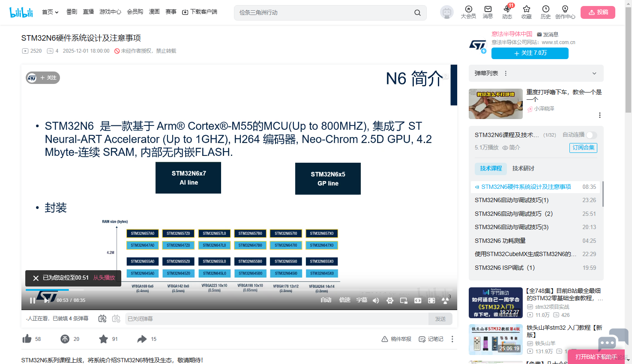Open player settings gear
This screenshot has height=364, width=632.
(390, 301)
